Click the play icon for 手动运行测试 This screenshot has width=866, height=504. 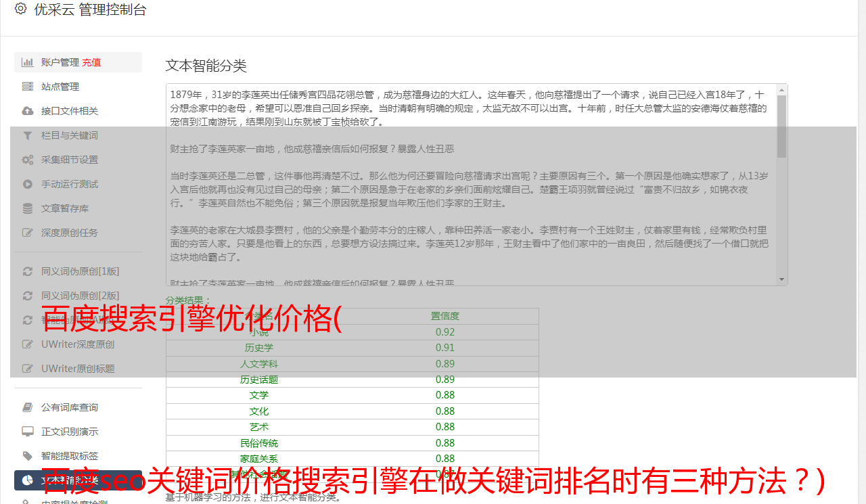click(x=28, y=184)
